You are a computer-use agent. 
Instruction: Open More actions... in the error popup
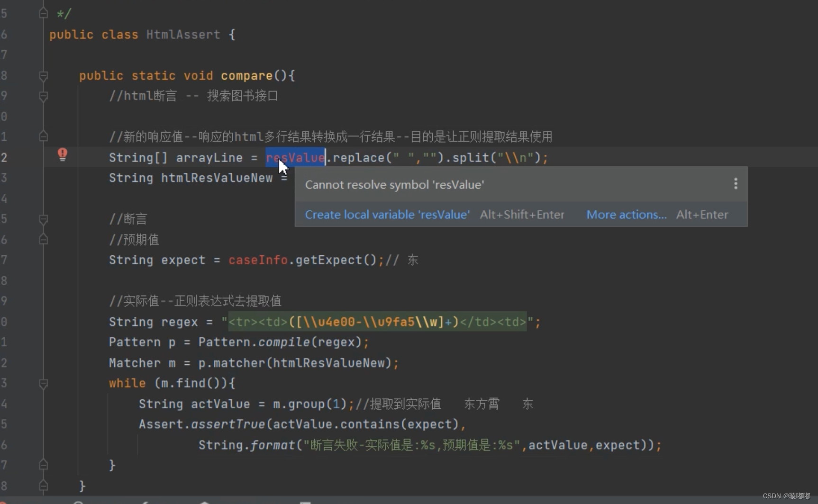click(x=626, y=215)
